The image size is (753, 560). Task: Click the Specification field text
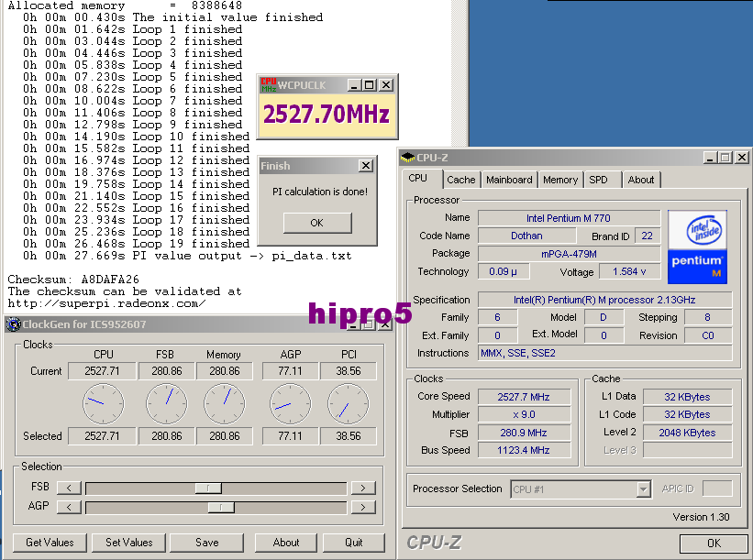coord(604,300)
